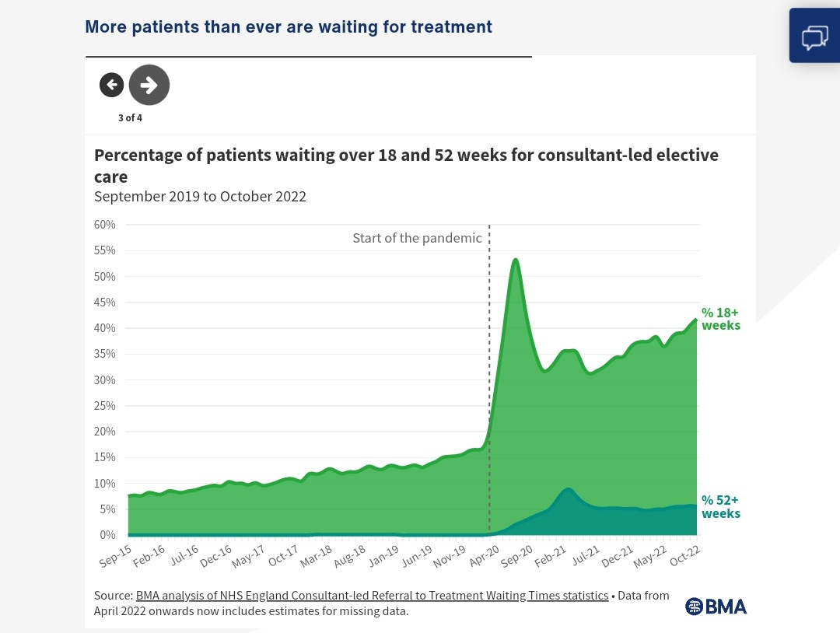Select the green % 18+ weeks series label

720,319
